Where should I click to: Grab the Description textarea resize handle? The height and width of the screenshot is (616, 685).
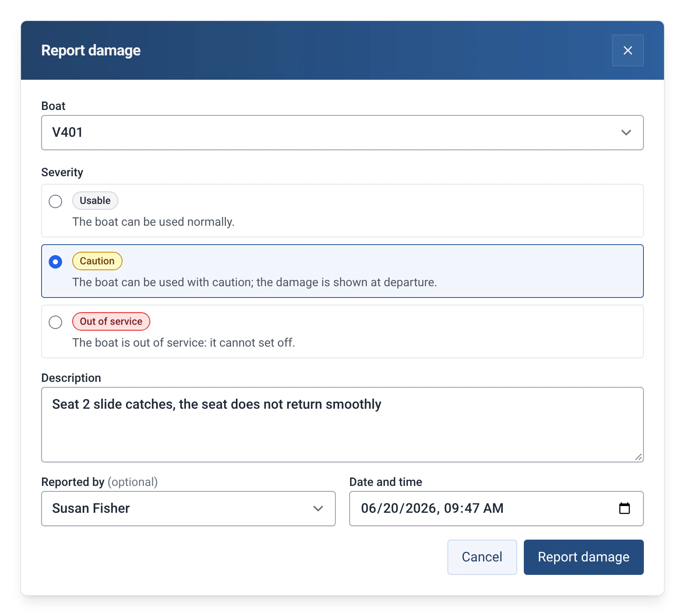click(638, 457)
